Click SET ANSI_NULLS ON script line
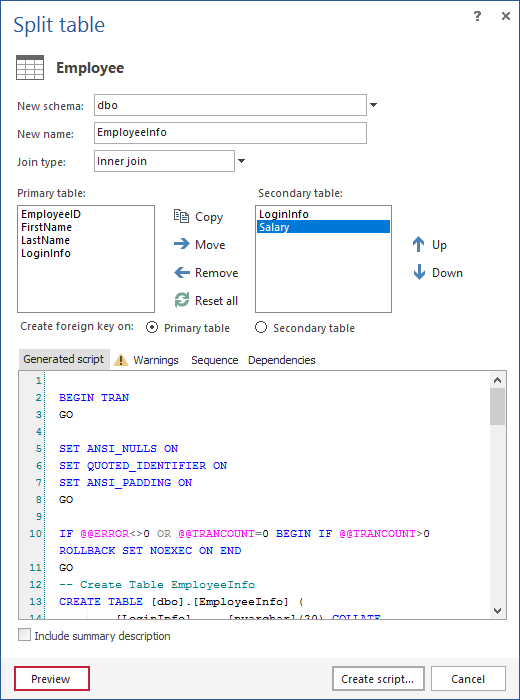This screenshot has width=520, height=700. (x=119, y=448)
